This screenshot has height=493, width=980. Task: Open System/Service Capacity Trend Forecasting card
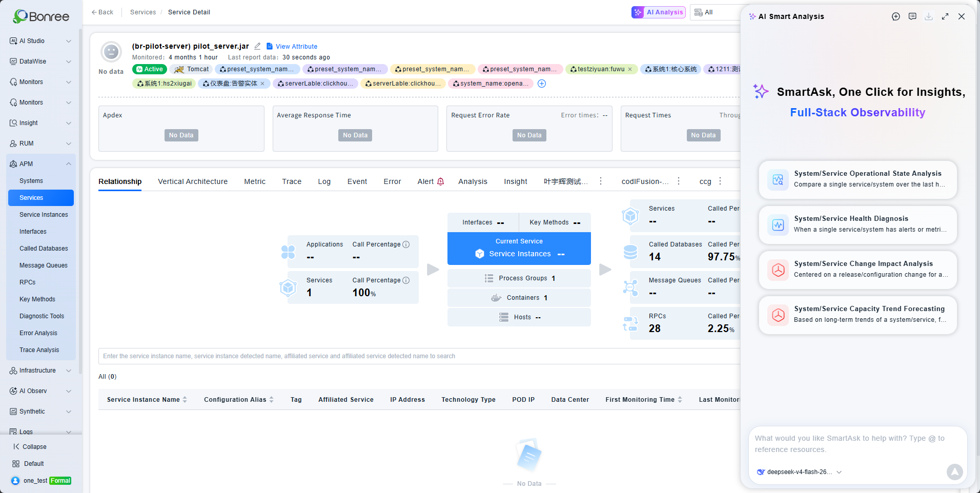(x=858, y=315)
